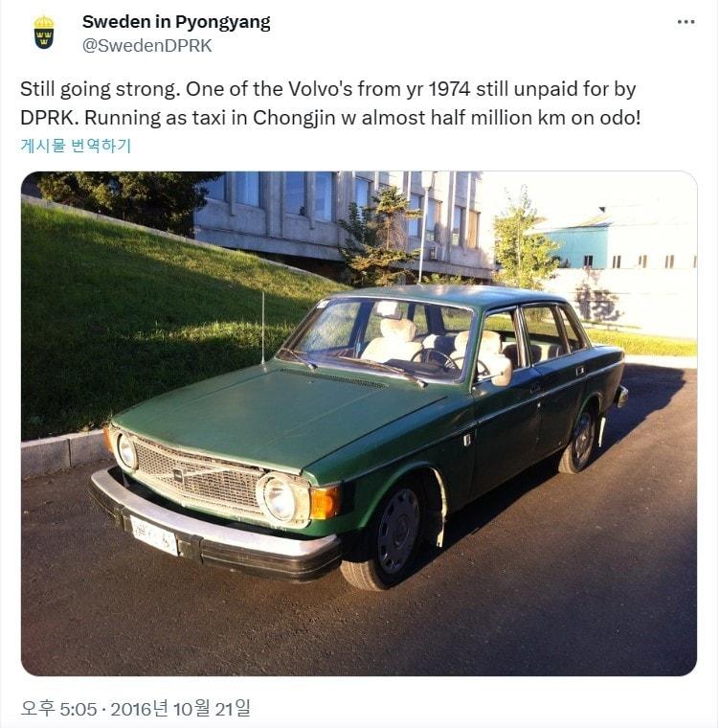Open the Sweden in Pyongyang display name
Screen dimensions: 719x728
point(176,22)
